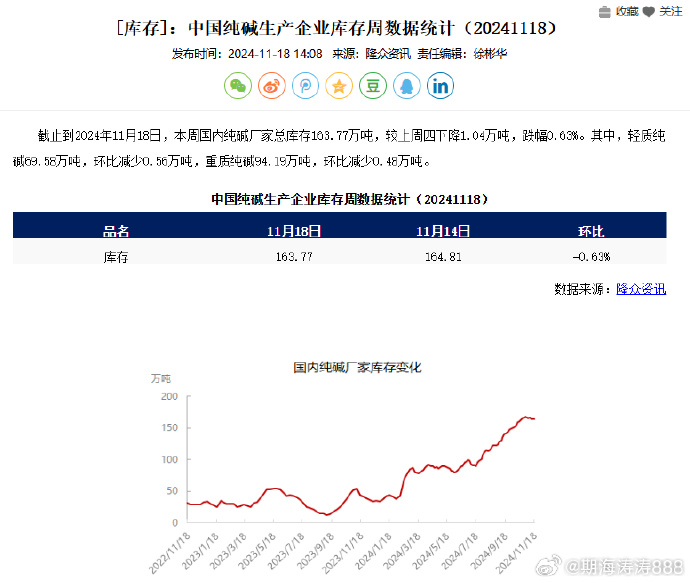Image resolution: width=690 pixels, height=583 pixels.
Task: Click the 关注 heart icon
Action: coord(648,12)
